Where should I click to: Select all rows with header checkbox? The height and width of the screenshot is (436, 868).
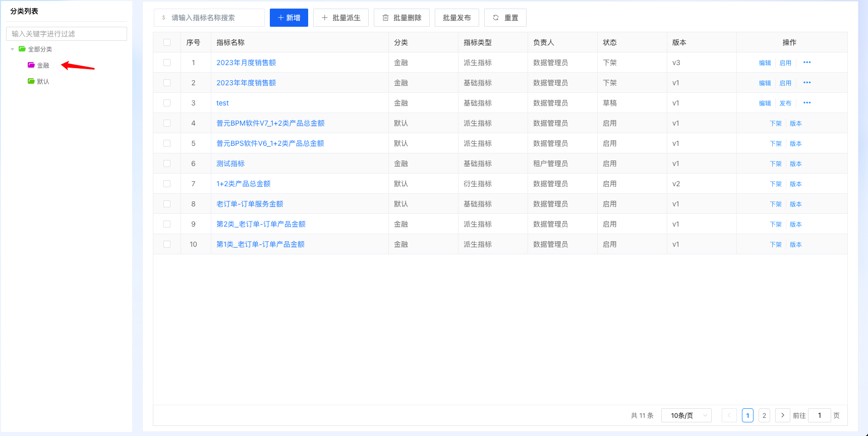(x=167, y=42)
